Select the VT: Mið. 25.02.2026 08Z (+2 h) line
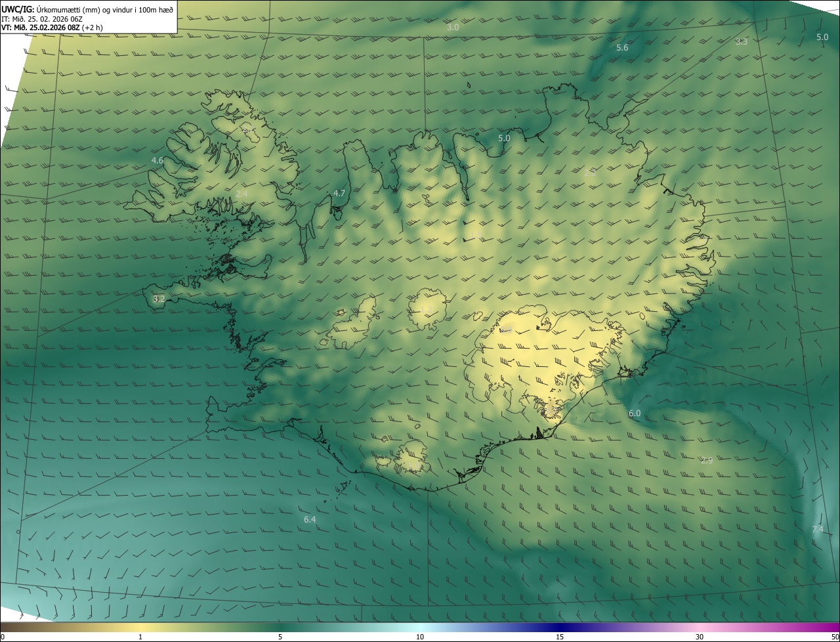Image resolution: width=840 pixels, height=642 pixels. point(52,28)
